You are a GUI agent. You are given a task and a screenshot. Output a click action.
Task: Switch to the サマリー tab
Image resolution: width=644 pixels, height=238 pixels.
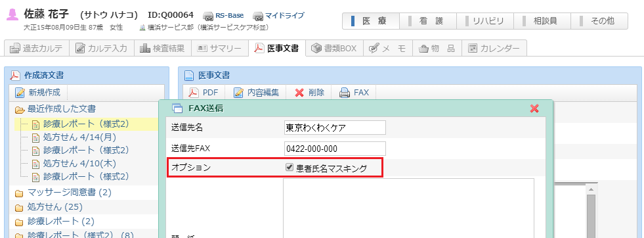(219, 48)
